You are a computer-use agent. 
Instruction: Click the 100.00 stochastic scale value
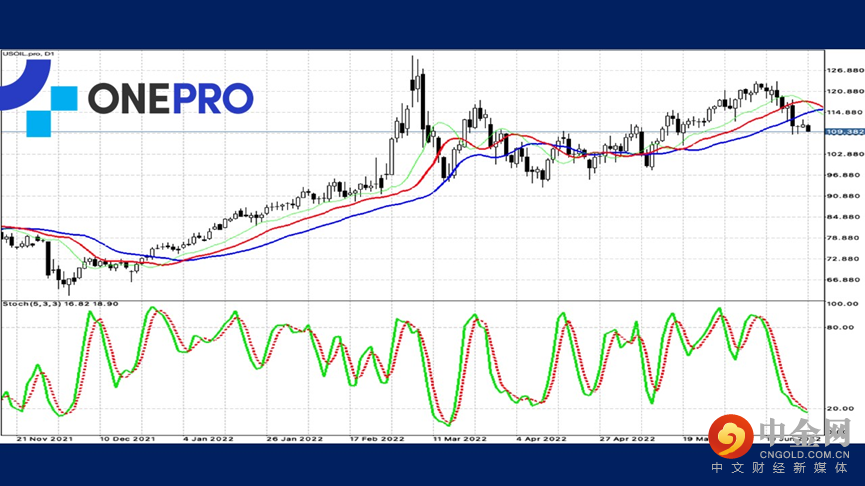pyautogui.click(x=843, y=303)
